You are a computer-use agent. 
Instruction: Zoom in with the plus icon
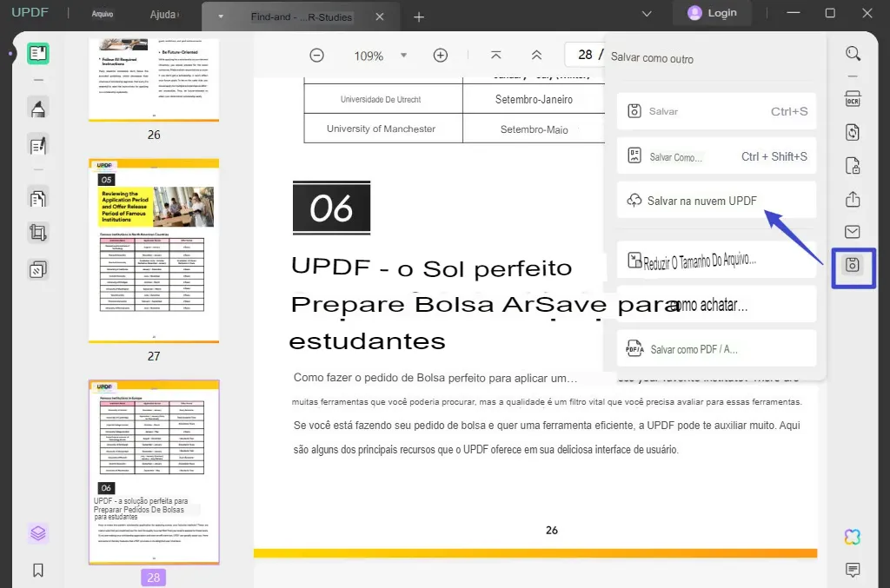(x=441, y=55)
